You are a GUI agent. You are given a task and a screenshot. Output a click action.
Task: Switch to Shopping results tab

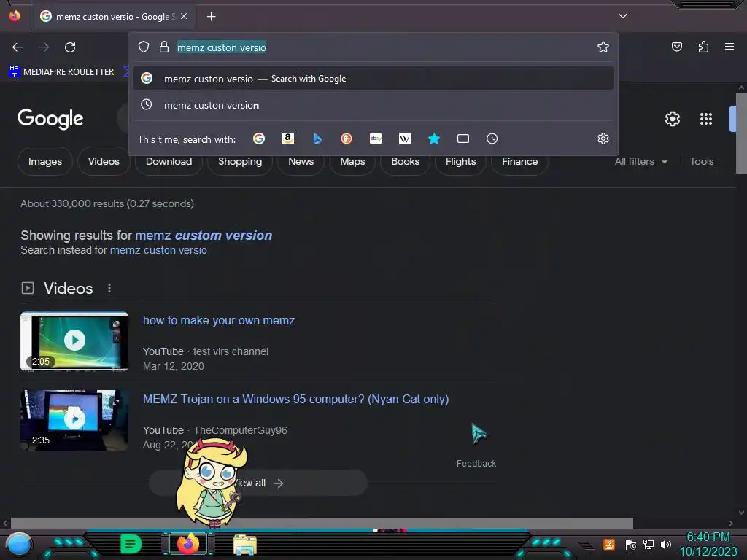[x=239, y=161]
